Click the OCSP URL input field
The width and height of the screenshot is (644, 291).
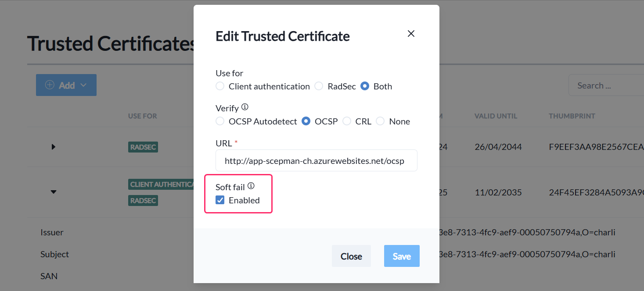(x=316, y=161)
